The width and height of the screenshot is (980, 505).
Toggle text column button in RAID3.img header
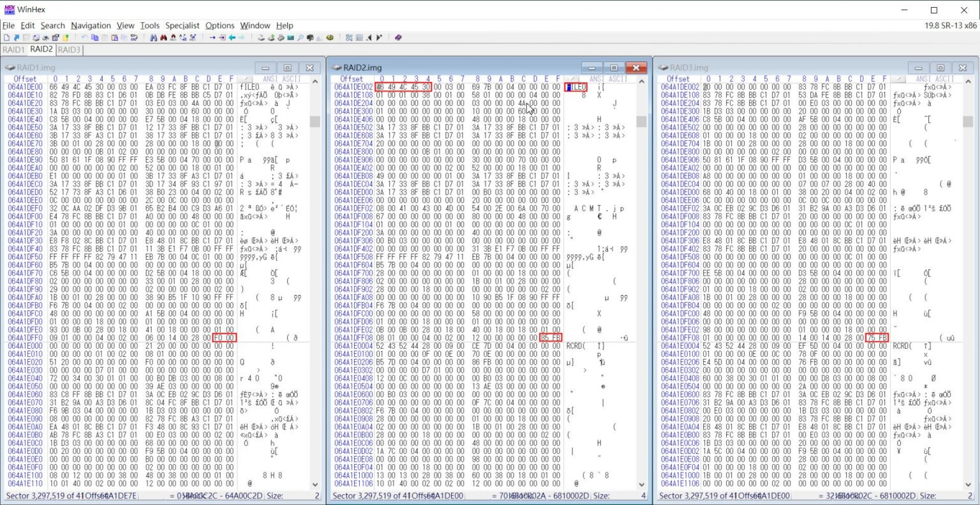[898, 79]
